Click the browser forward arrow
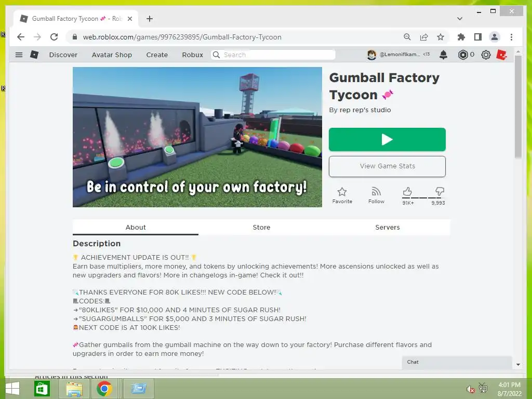The height and width of the screenshot is (399, 532). tap(37, 37)
